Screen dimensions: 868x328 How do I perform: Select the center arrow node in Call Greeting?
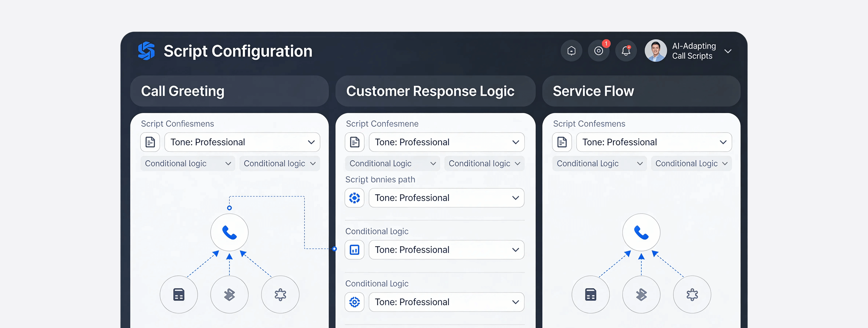click(229, 295)
